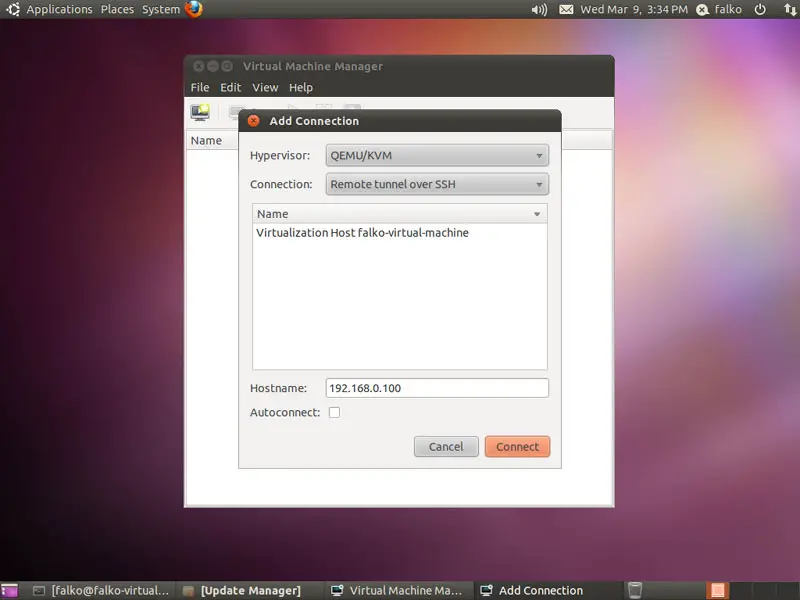Expand the Name column header arrow
This screenshot has width=800, height=600.
(x=537, y=214)
